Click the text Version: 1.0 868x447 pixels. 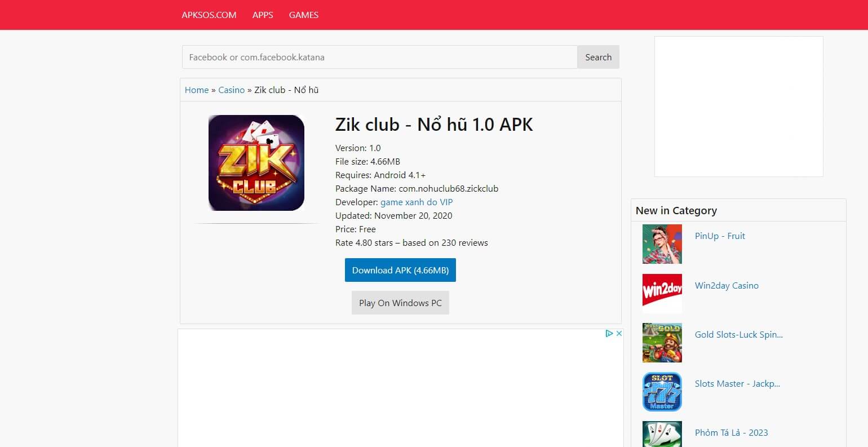[358, 148]
